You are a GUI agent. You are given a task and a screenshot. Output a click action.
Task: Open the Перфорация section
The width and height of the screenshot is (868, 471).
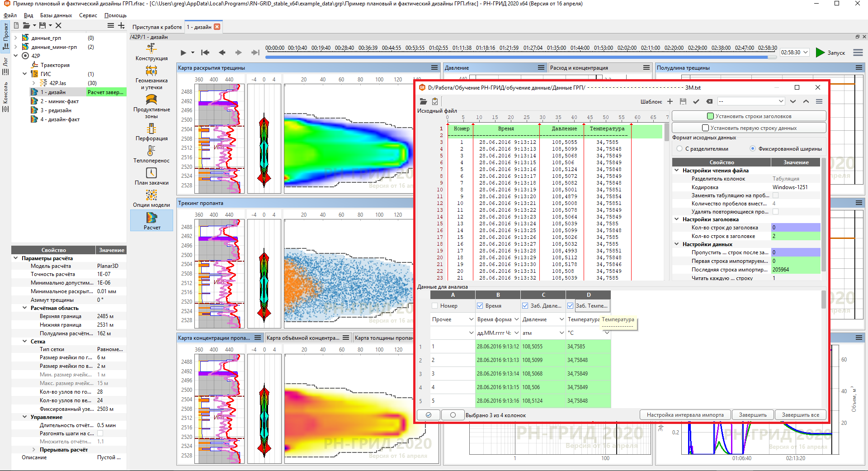[151, 132]
